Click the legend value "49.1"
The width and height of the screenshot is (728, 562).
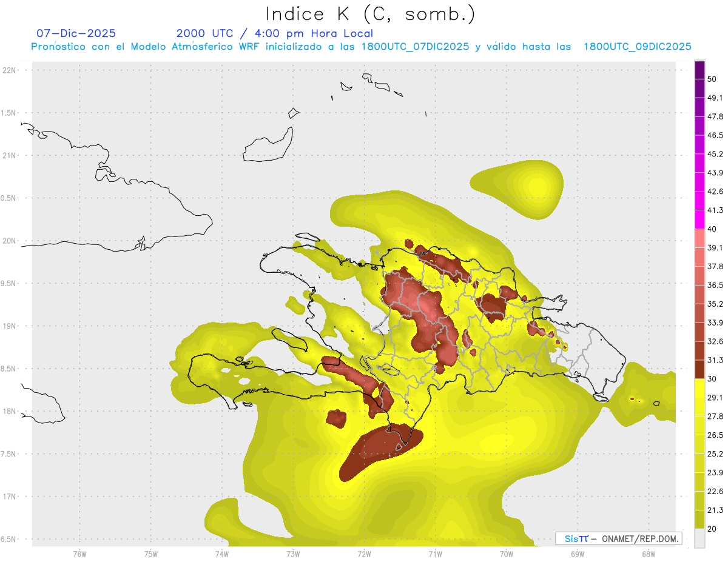click(715, 98)
